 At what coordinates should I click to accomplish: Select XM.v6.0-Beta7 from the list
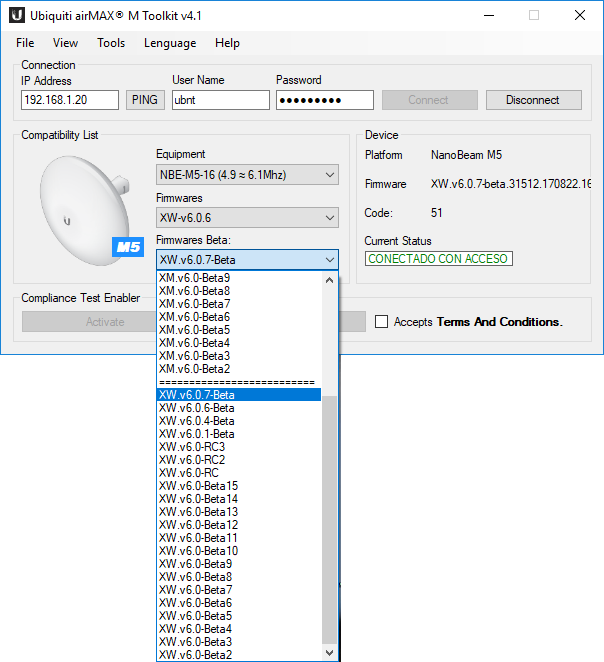point(239,304)
